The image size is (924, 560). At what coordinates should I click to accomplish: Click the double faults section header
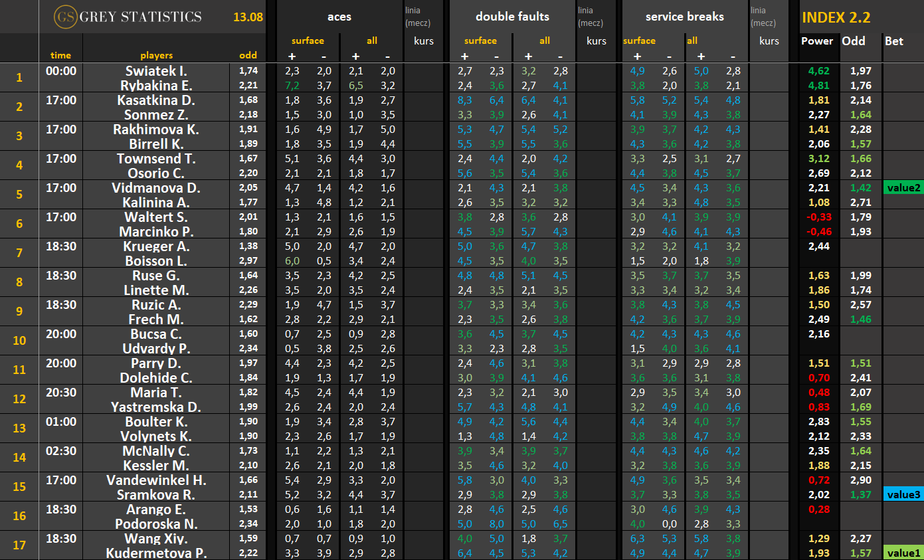pyautogui.click(x=512, y=17)
